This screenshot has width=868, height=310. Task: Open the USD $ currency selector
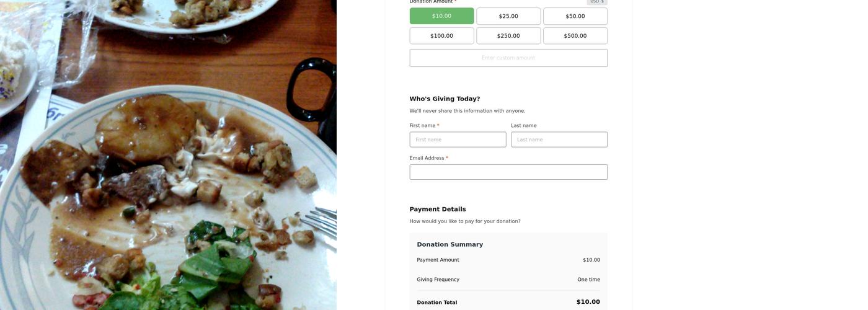(x=596, y=2)
